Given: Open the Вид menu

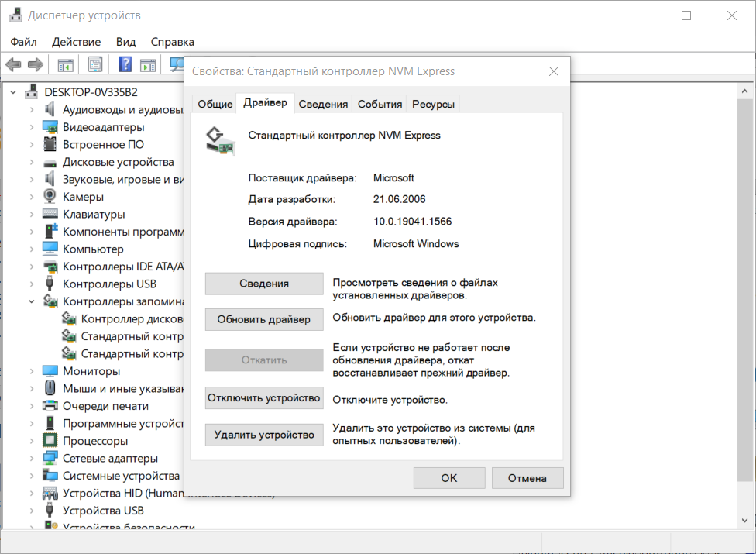Looking at the screenshot, I should coord(125,42).
